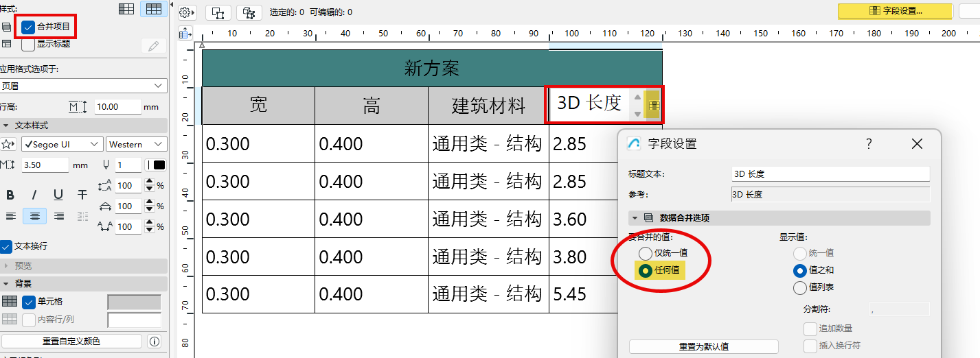Toggle Underline text formatting
This screenshot has height=358, width=980.
click(58, 195)
